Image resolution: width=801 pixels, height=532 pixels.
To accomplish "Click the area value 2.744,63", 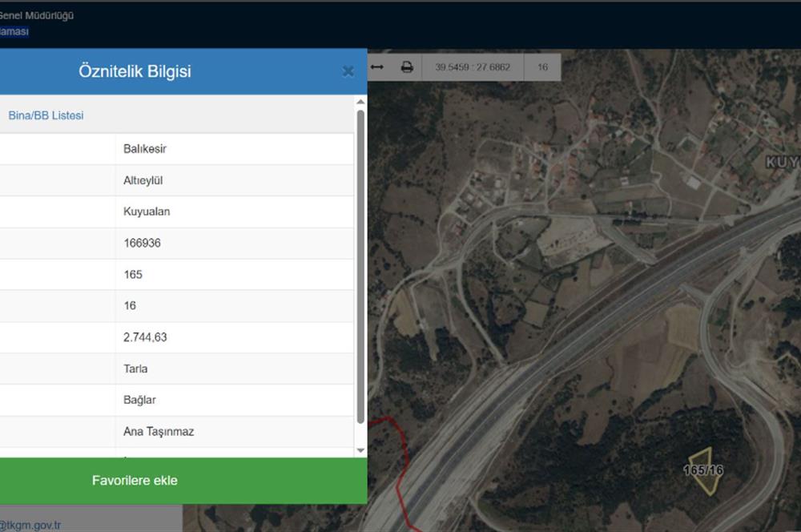I will (x=145, y=337).
